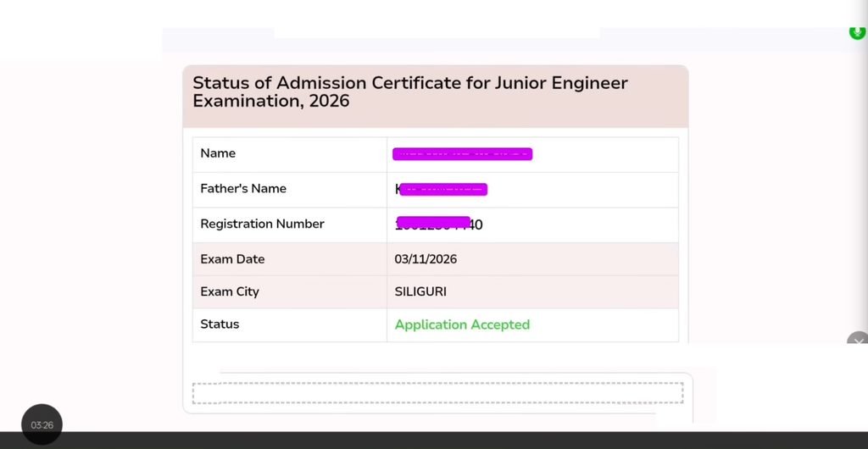This screenshot has width=868, height=449.
Task: Click the Exam Date label
Action: pos(232,259)
